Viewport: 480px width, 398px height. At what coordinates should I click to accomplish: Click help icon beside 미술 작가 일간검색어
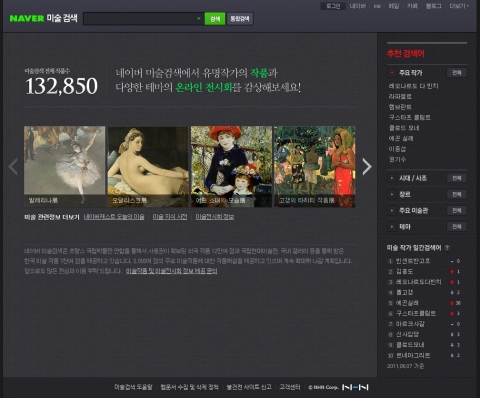pyautogui.click(x=447, y=248)
